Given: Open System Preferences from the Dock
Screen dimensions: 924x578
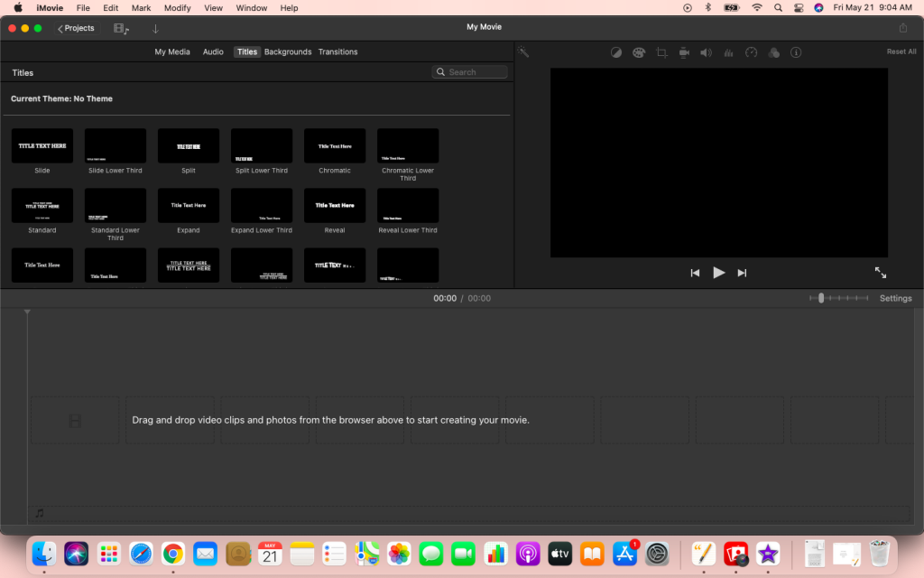Looking at the screenshot, I should point(657,554).
